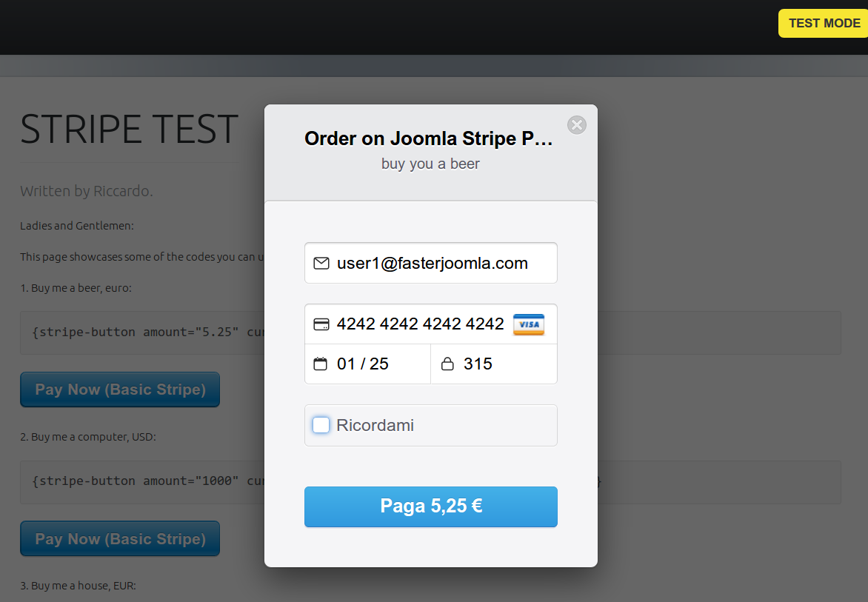Image resolution: width=868 pixels, height=602 pixels.
Task: Focus the email field with user1@fasterjoomla.com
Action: pos(431,263)
